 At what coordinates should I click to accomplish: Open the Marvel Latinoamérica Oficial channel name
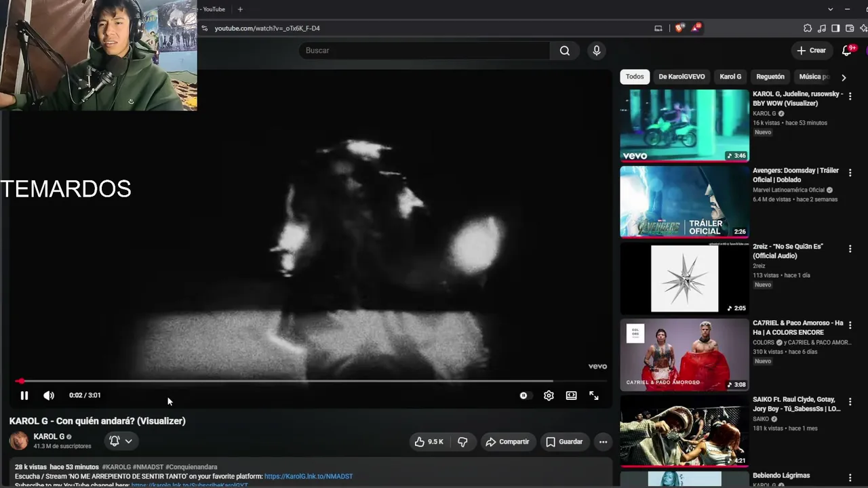789,190
